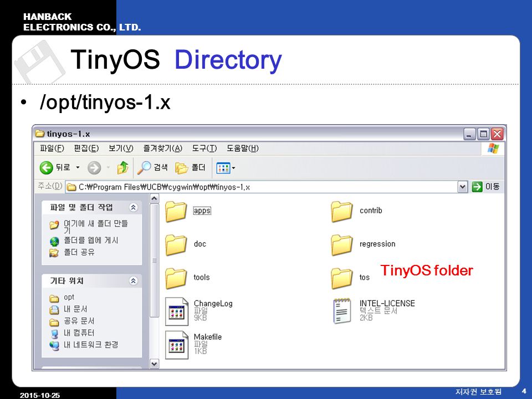
Task: Click the regression folder name label
Action: [x=377, y=244]
